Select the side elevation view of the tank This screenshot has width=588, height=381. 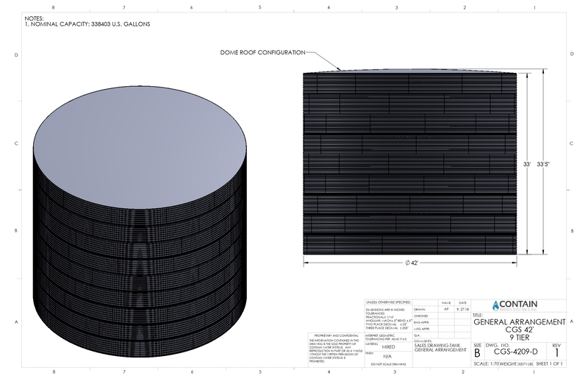[x=410, y=162]
